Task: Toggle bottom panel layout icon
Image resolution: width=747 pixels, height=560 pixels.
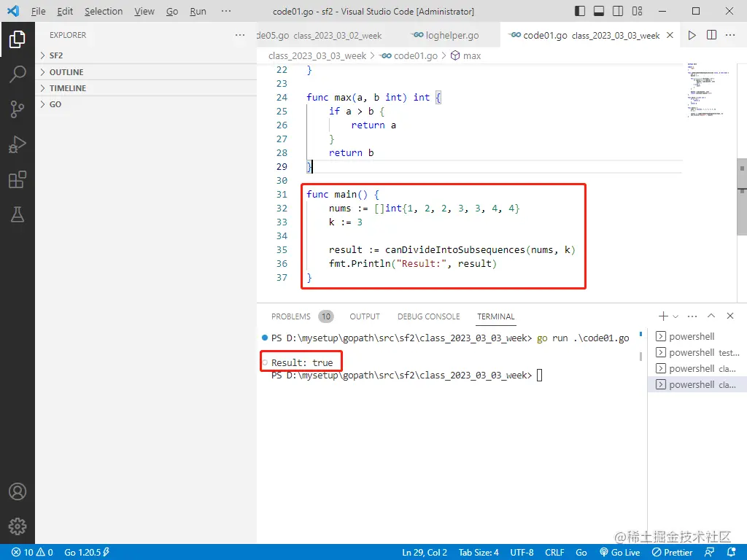Action: 599,11
